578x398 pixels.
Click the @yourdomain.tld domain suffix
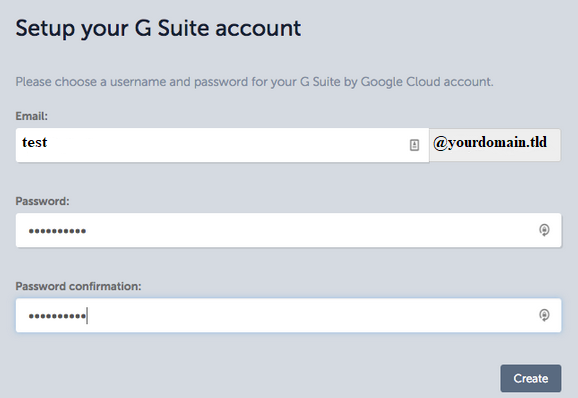494,145
